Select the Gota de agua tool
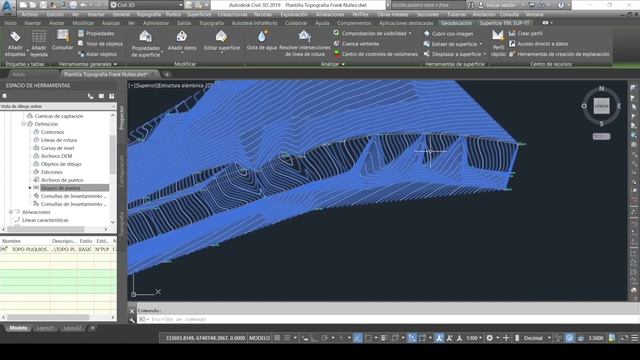 (262, 41)
